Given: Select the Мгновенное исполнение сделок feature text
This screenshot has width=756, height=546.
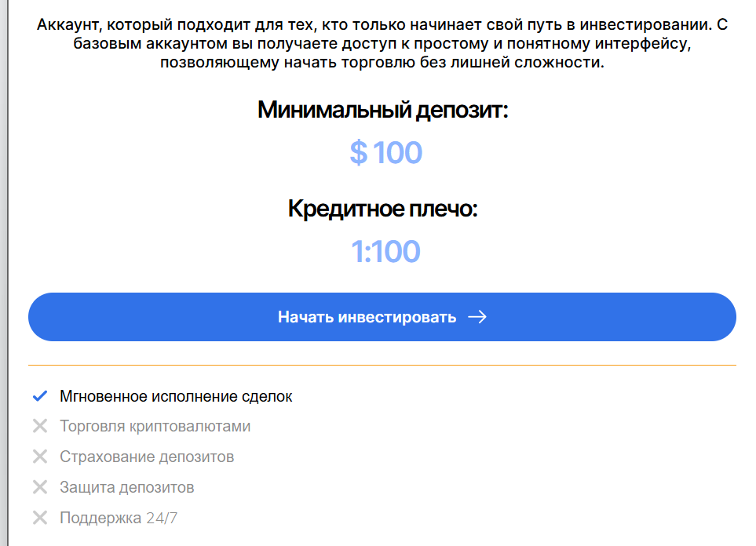Looking at the screenshot, I should click(176, 396).
